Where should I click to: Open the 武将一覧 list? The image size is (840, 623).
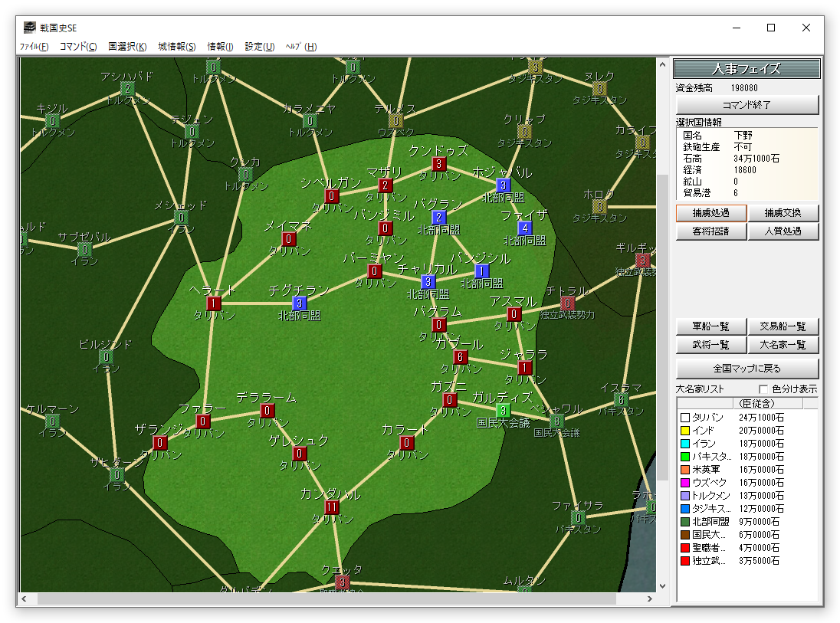[x=710, y=346]
